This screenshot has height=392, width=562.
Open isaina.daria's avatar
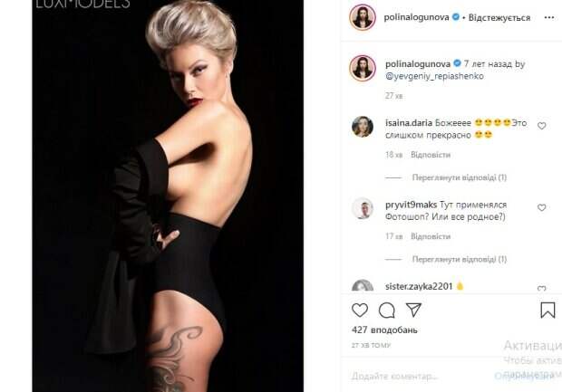pos(363,127)
